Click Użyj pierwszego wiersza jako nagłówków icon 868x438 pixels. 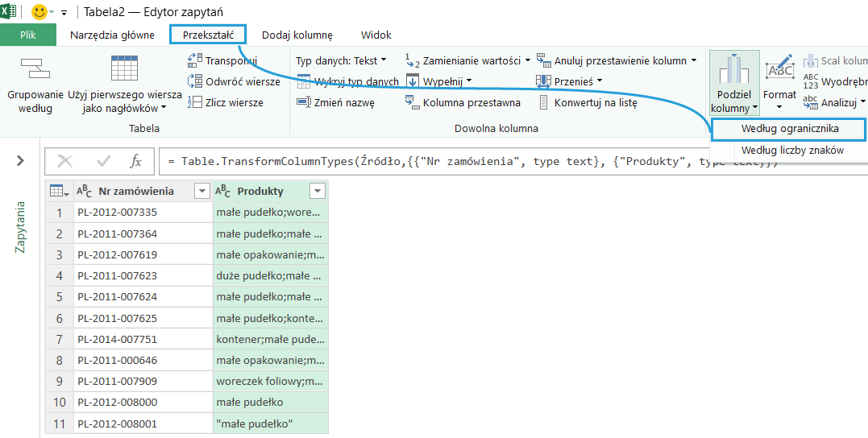pyautogui.click(x=124, y=71)
